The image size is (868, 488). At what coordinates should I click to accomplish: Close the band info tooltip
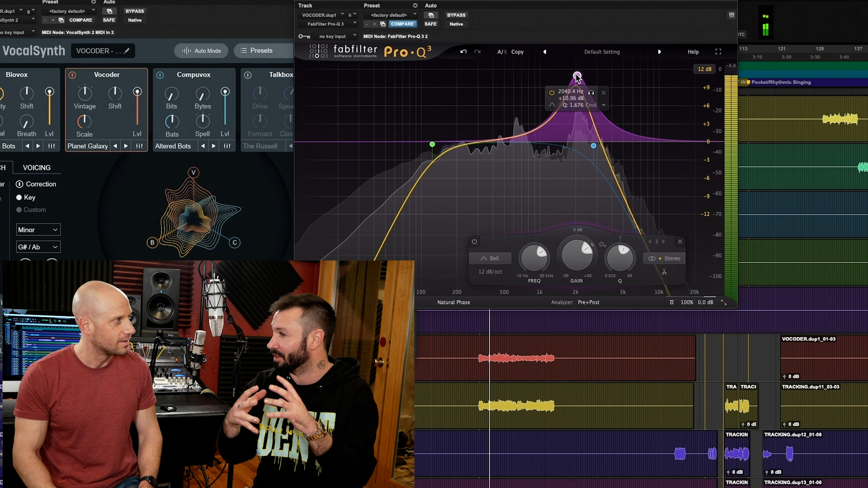[x=604, y=93]
